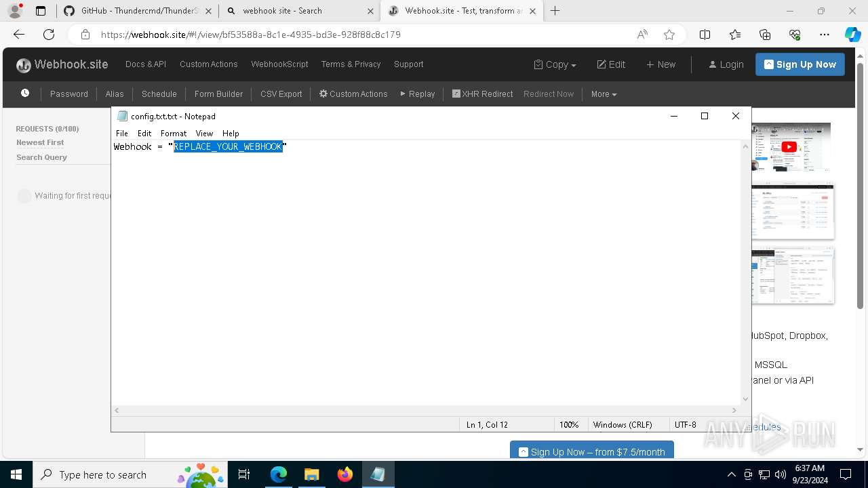868x488 pixels.
Task: Click Schedule in toolbar
Action: coord(159,94)
